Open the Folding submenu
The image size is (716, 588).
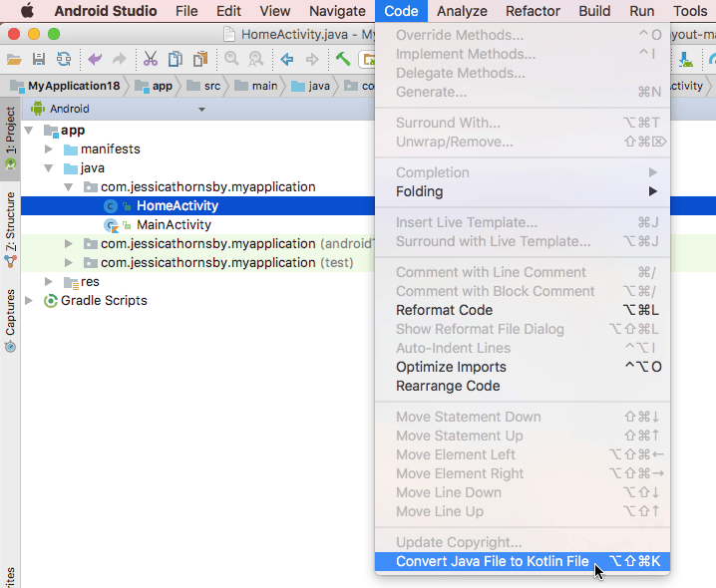pyautogui.click(x=523, y=191)
